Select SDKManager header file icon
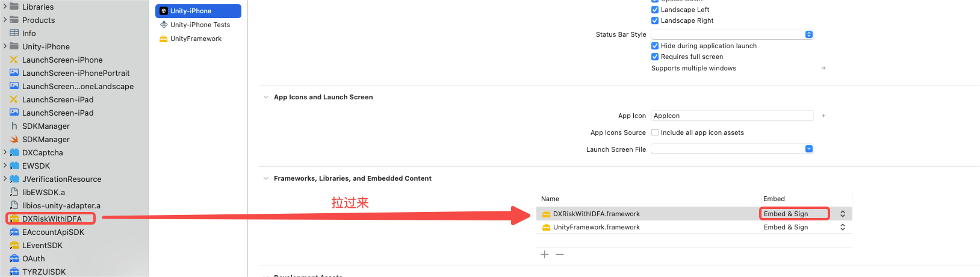Viewport: 980px width, 277px height. pyautogui.click(x=14, y=126)
